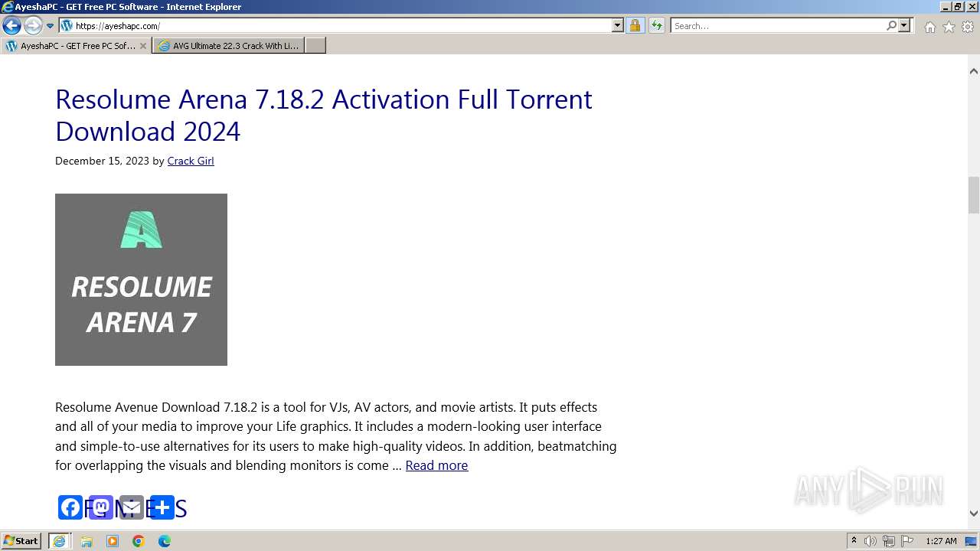Open the Windows Start menu
This screenshot has width=980, height=551.
click(x=21, y=541)
